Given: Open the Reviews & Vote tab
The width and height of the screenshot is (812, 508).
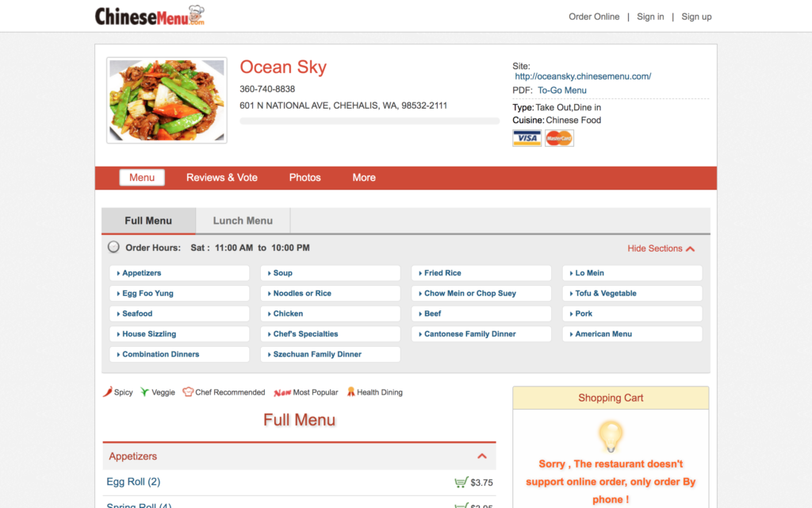Looking at the screenshot, I should pyautogui.click(x=222, y=178).
